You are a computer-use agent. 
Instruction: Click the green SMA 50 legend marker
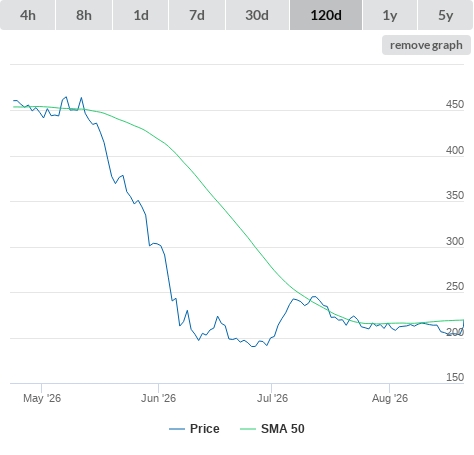[x=248, y=429]
